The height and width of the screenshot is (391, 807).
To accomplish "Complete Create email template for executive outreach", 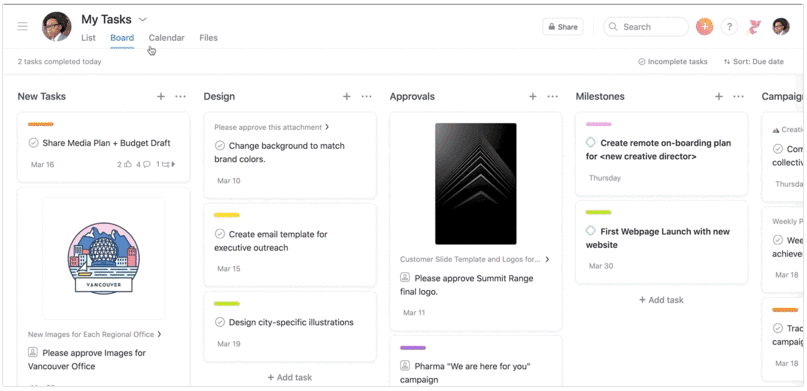I will coord(220,234).
